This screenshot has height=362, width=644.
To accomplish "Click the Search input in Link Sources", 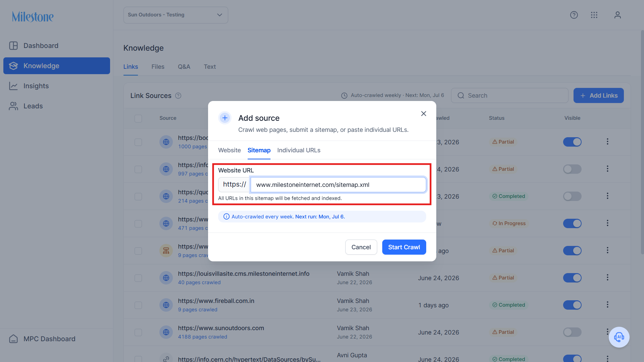I will click(509, 96).
